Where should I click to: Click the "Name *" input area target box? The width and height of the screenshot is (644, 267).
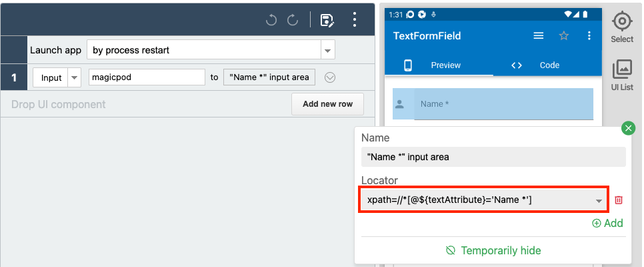click(269, 77)
